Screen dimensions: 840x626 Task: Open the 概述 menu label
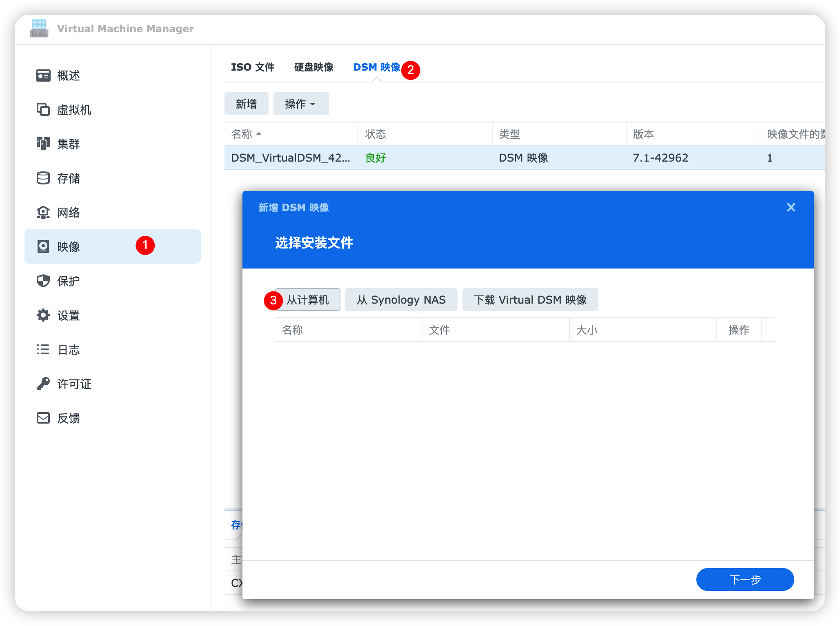[69, 75]
